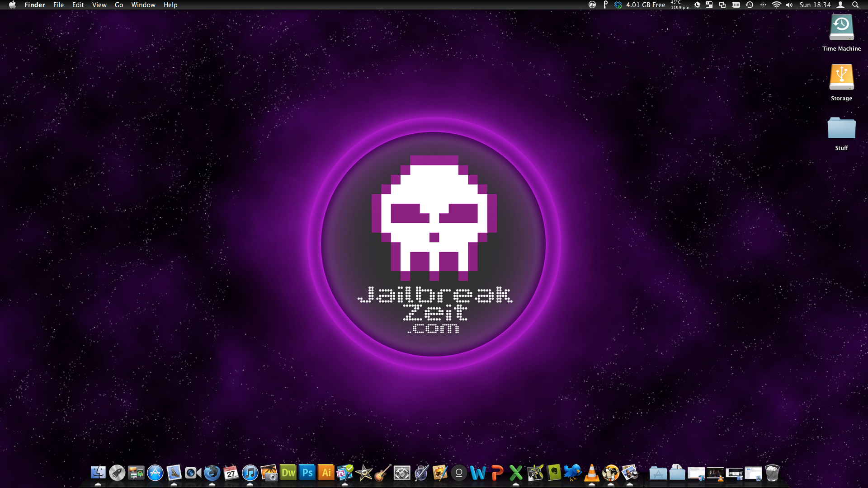Open the Wi-Fi status menu
Image resolution: width=868 pixels, height=488 pixels.
click(x=776, y=5)
